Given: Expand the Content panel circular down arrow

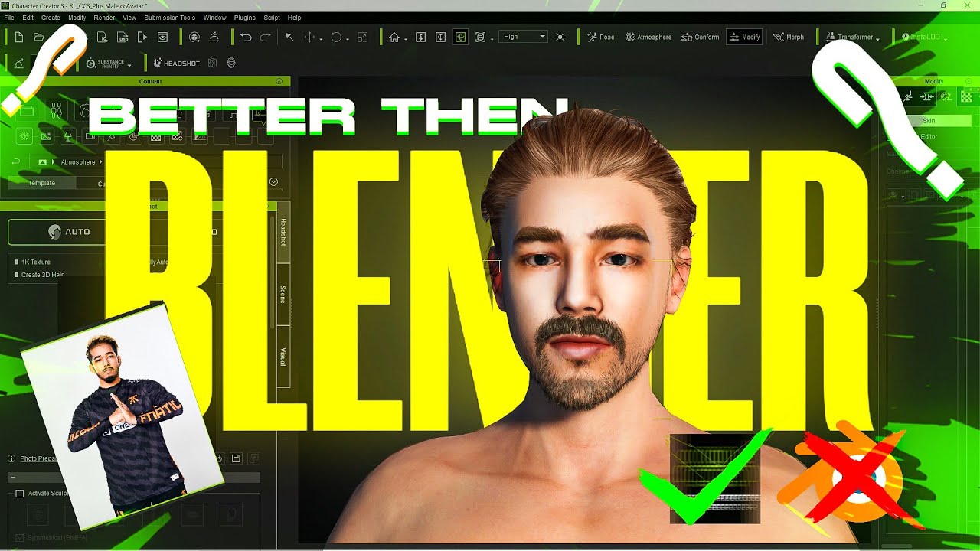Looking at the screenshot, I should [273, 182].
